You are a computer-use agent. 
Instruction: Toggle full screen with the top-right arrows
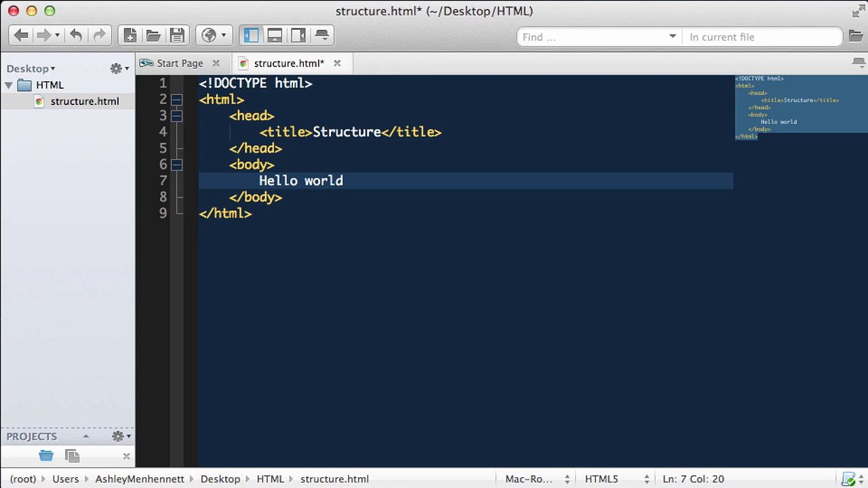coord(859,11)
